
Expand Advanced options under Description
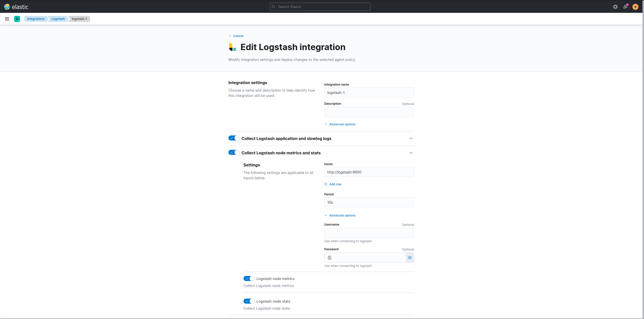pyautogui.click(x=342, y=124)
